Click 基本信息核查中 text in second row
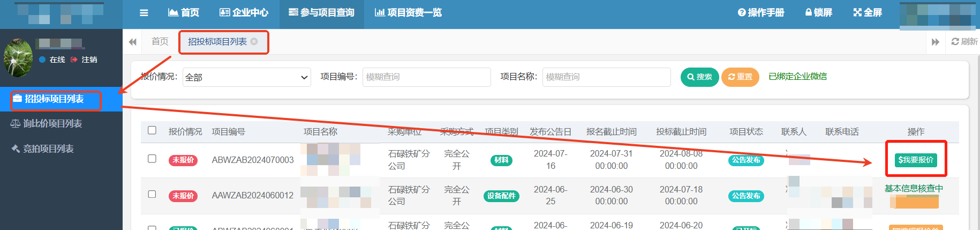The image size is (980, 230). pyautogui.click(x=914, y=188)
